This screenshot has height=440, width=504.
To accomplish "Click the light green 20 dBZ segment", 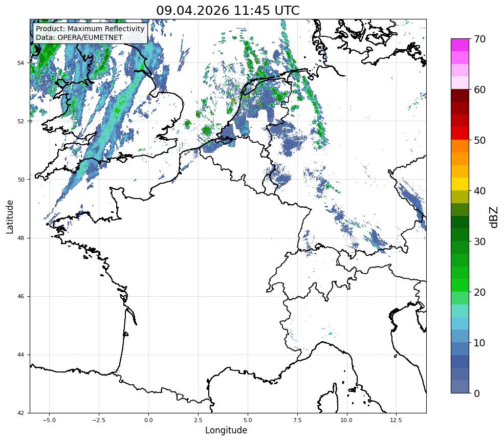I will (459, 298).
